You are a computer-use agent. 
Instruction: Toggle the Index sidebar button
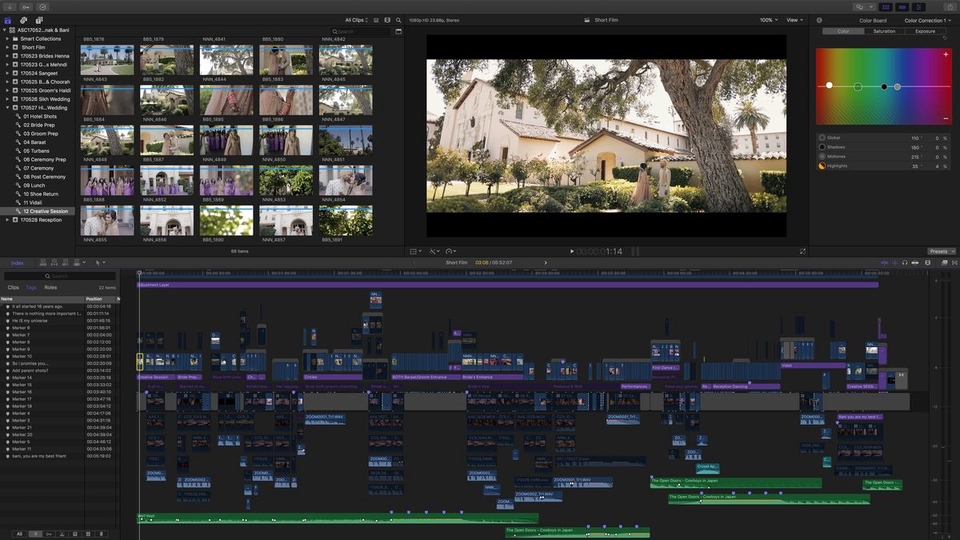(17, 263)
